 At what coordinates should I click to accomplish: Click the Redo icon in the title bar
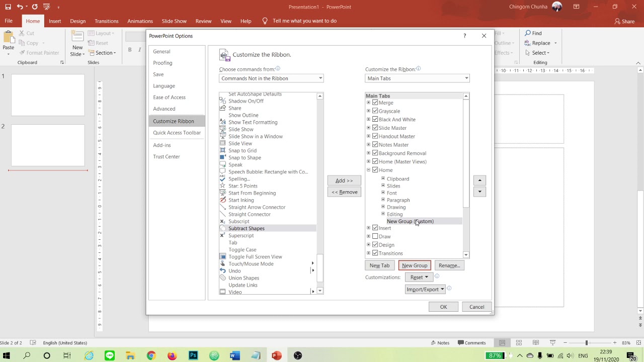[35, 7]
